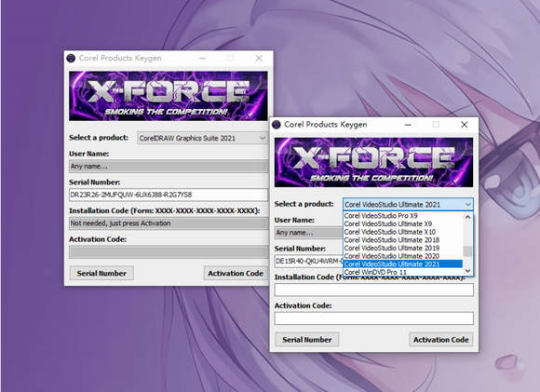540x392 pixels.
Task: Click serial number field starting with DE15R40
Action: pyautogui.click(x=308, y=261)
